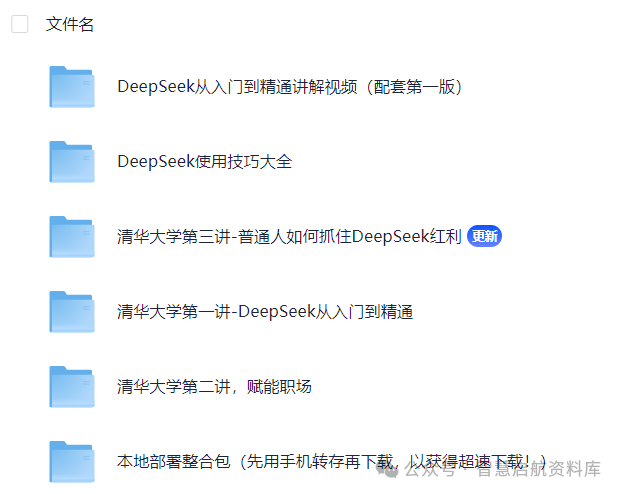Click name 清华大学第三讲-普通人如何抓住DeepSeek红利
Viewport: 621px width, 494px height.
tap(290, 237)
